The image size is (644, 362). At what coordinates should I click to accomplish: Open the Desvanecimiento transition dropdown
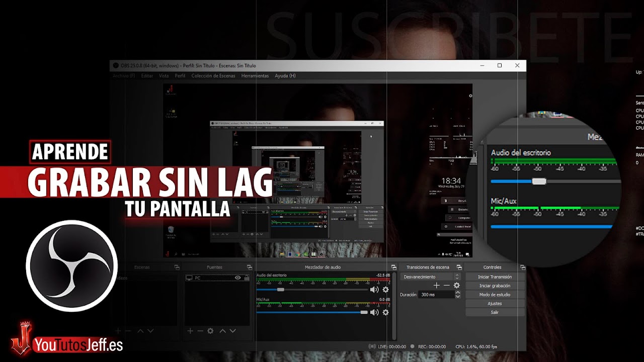tap(431, 277)
